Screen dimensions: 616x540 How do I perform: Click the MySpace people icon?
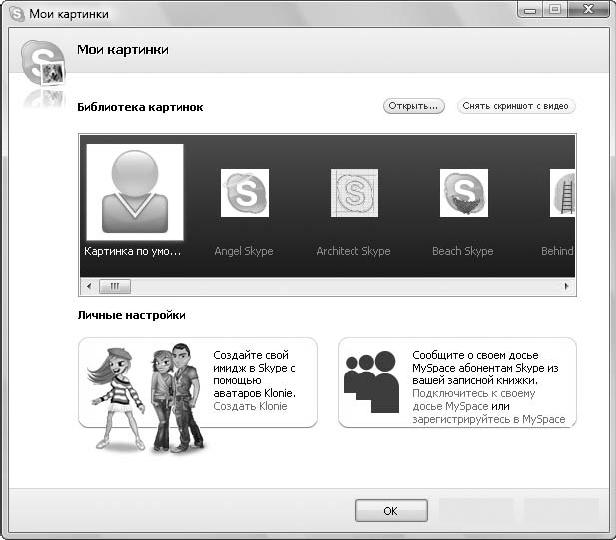coord(371,383)
